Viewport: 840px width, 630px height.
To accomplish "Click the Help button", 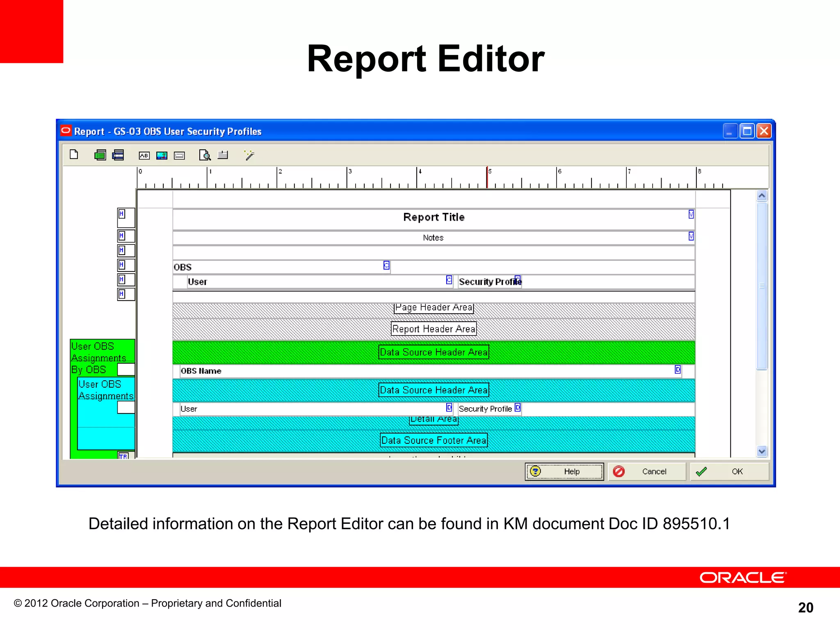I will pos(564,472).
